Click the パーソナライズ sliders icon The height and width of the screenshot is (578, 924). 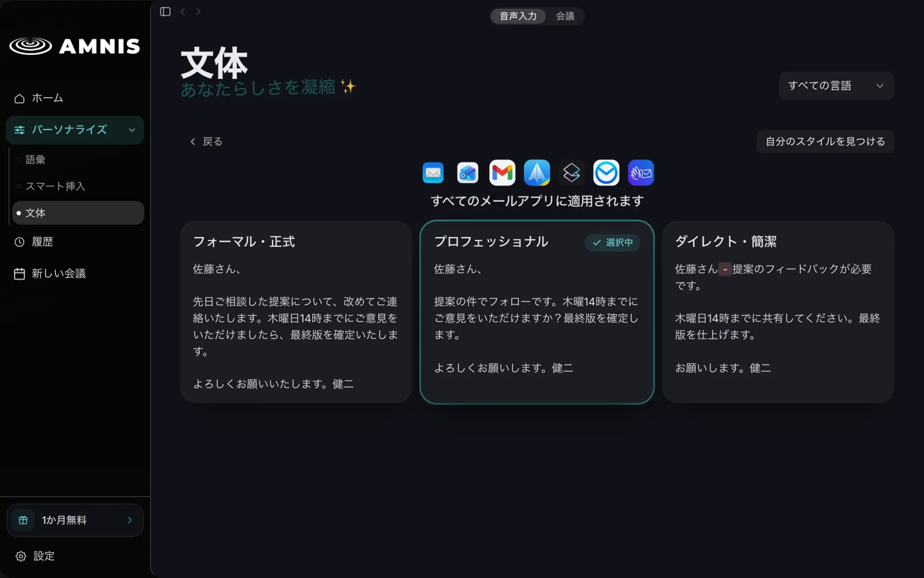[20, 130]
